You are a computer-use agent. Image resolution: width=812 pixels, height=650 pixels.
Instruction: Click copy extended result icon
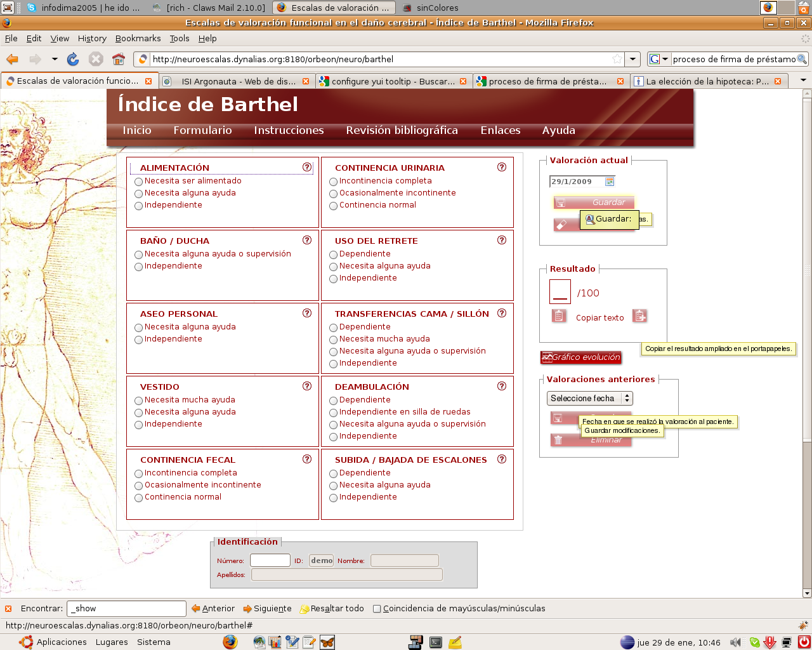click(639, 316)
